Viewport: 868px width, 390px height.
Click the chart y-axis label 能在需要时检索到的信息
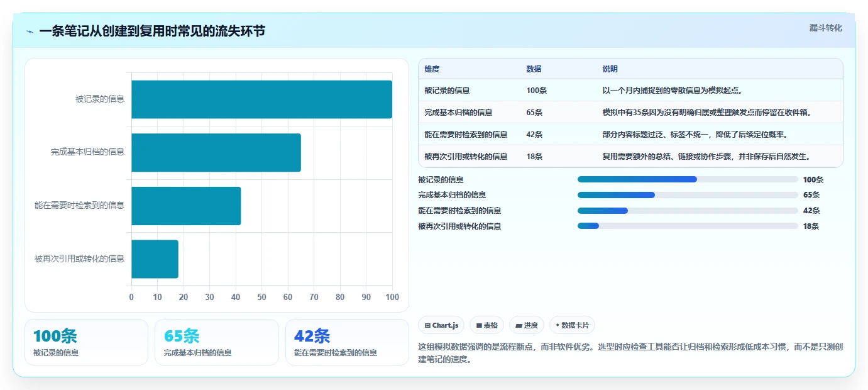pyautogui.click(x=80, y=205)
